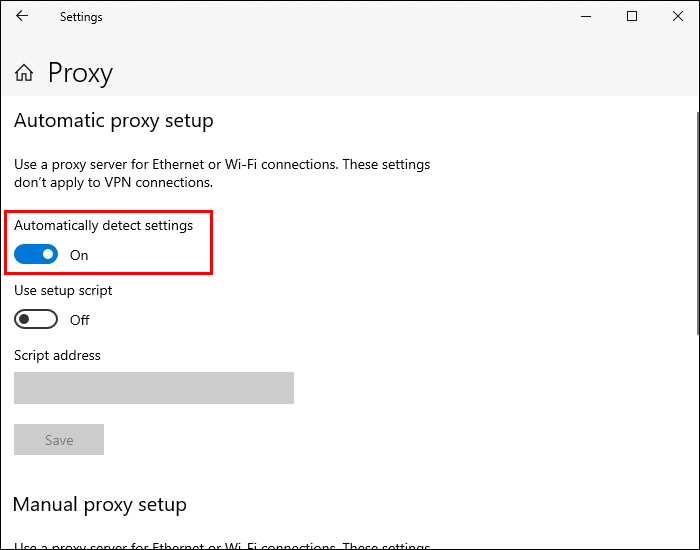
Task: Click the Use setup script label
Action: pyautogui.click(x=63, y=290)
